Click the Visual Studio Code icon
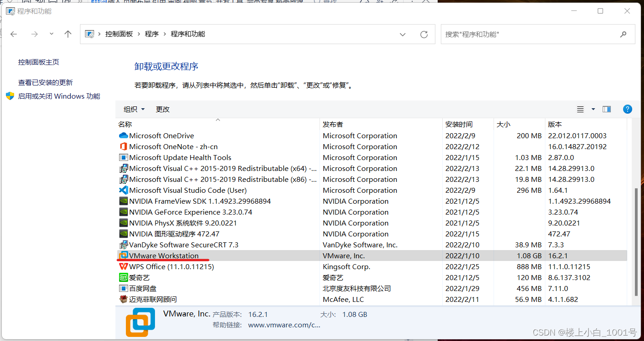This screenshot has height=341, width=644. [x=123, y=190]
